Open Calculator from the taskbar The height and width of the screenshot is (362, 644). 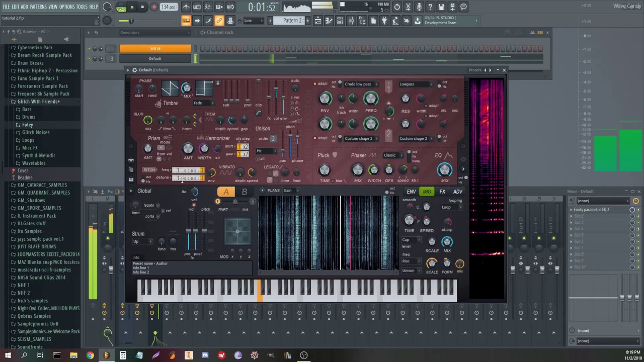pyautogui.click(x=123, y=355)
